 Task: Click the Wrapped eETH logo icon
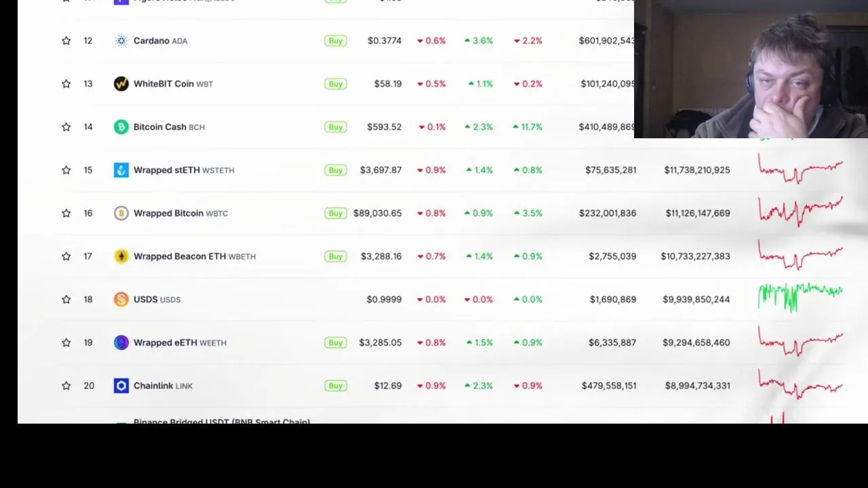121,343
